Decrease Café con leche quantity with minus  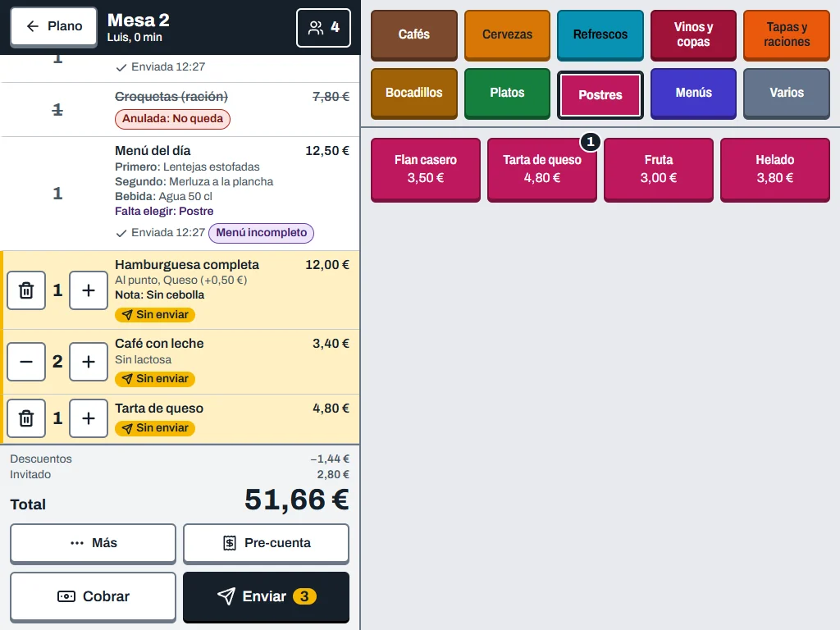26,362
